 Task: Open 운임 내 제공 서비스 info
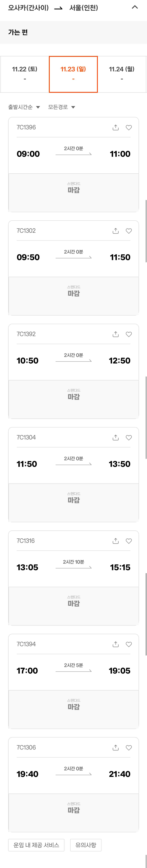coord(36,845)
